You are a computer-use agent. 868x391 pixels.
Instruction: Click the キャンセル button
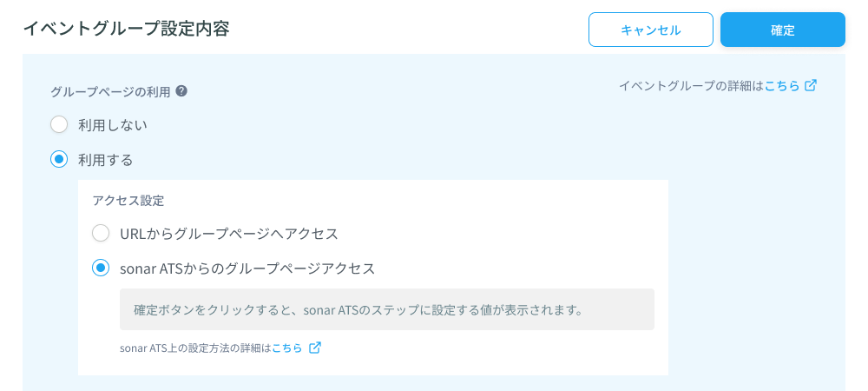(650, 30)
